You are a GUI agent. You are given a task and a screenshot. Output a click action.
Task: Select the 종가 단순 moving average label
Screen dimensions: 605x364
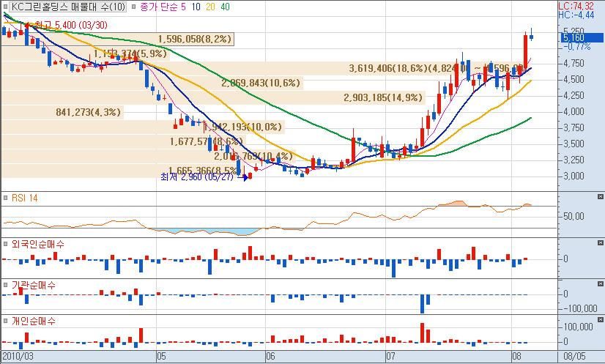click(159, 7)
